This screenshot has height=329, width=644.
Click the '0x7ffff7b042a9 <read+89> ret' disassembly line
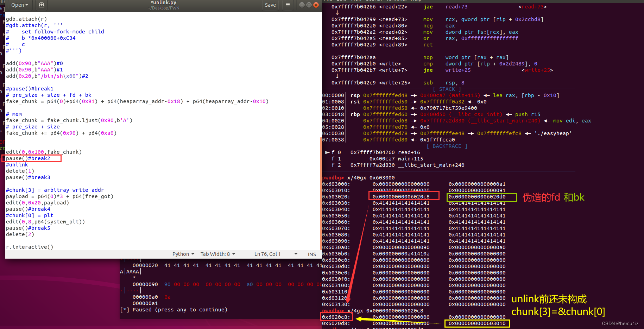(x=382, y=45)
